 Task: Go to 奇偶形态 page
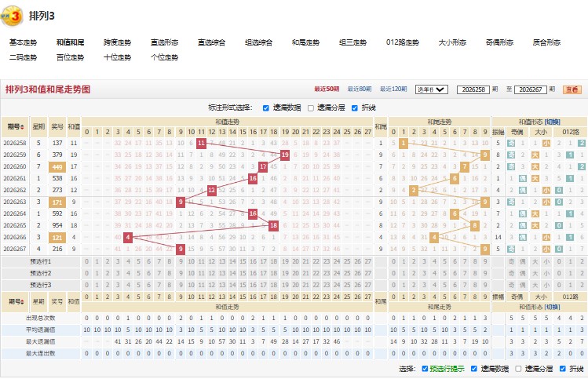coord(499,42)
